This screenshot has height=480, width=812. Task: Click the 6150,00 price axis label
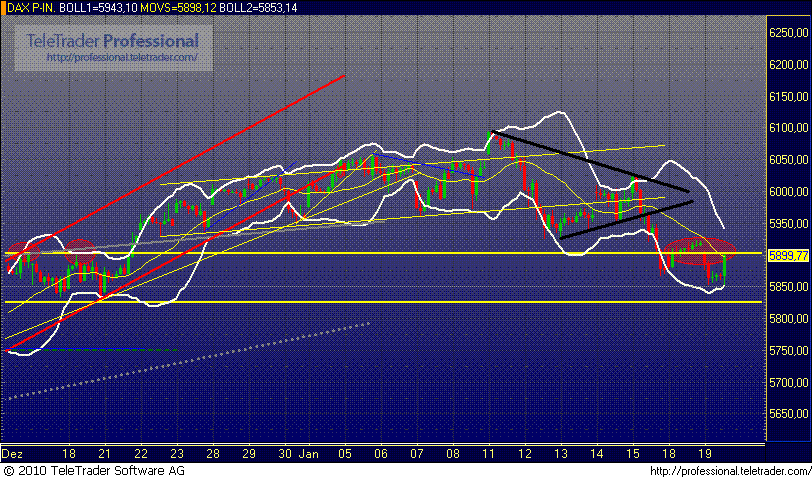(788, 96)
